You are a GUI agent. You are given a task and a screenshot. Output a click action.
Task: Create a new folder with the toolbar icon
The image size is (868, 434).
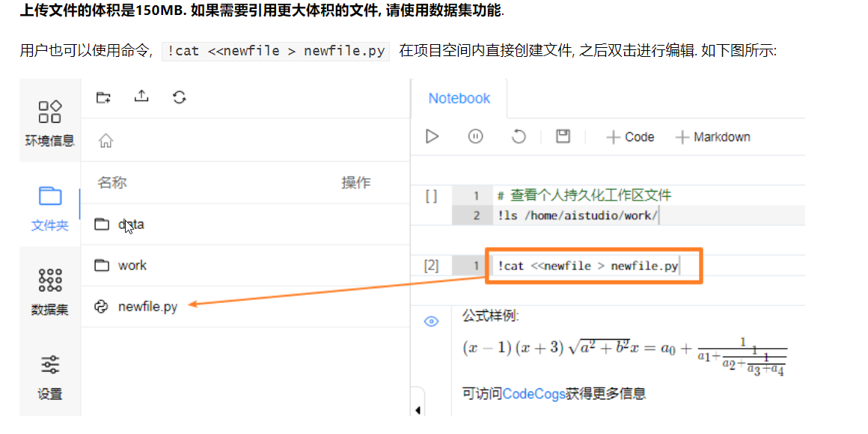click(x=103, y=97)
